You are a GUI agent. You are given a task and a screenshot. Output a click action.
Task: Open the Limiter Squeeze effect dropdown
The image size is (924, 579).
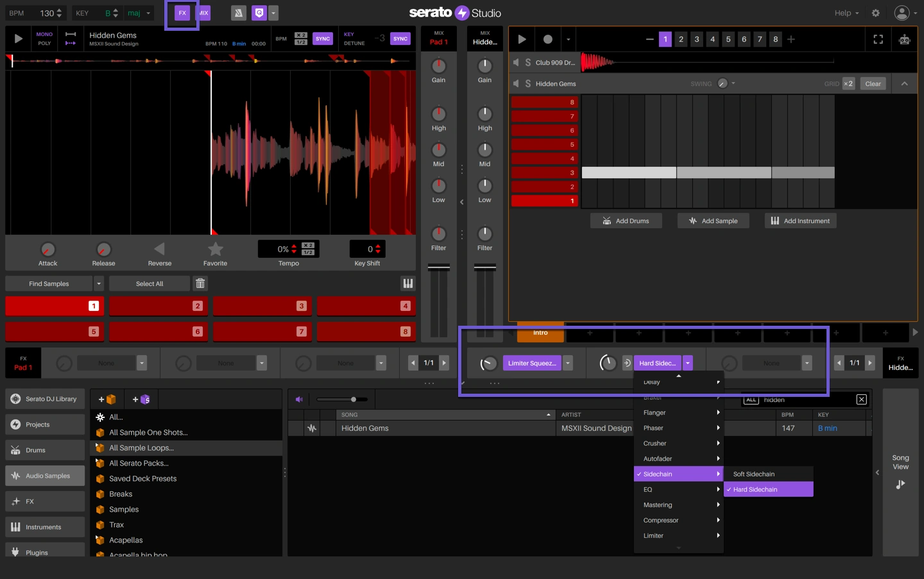568,363
